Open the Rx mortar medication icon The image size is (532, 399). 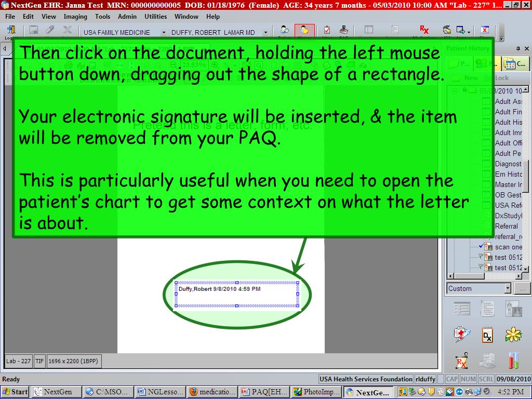pos(461,361)
